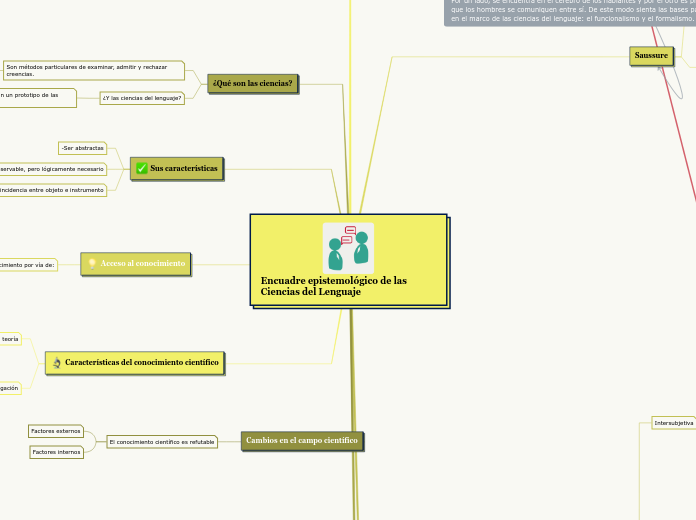Click the talking people image in central node
The width and height of the screenshot is (696, 520).
point(348,248)
